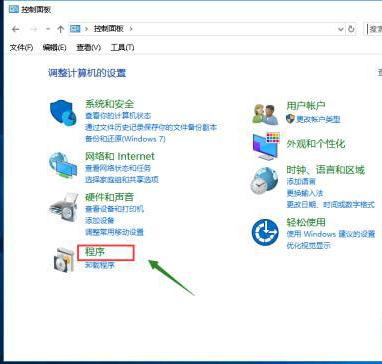Expand the chevron after 控制面板 in the address path
Screen dimensions: 382x364
pos(131,29)
